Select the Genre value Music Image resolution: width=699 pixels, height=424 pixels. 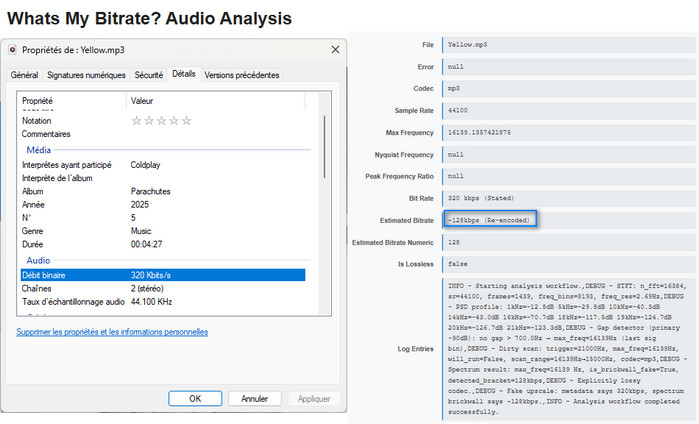[x=141, y=231]
